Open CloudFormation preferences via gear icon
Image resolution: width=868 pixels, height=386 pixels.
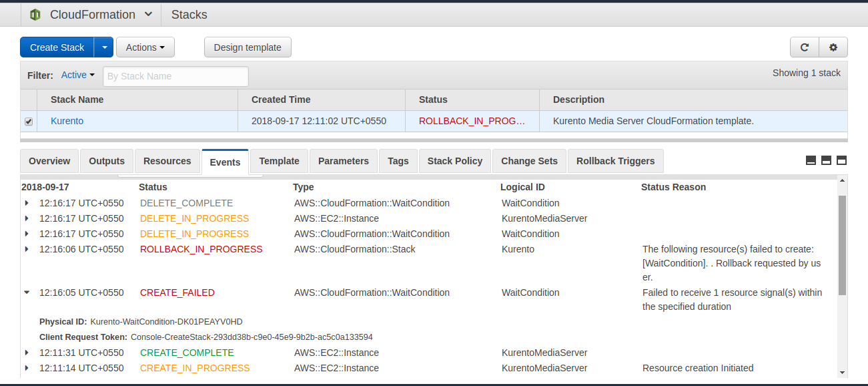click(833, 47)
